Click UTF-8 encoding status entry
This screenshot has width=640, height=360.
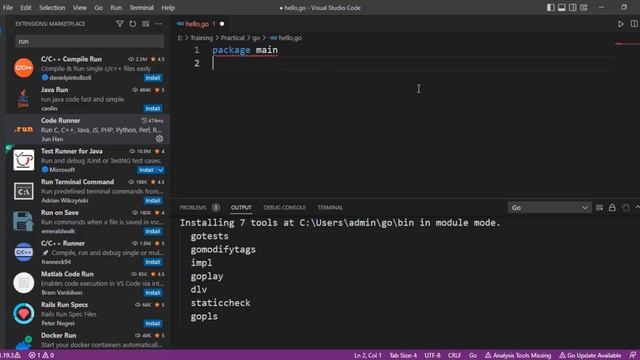point(432,356)
